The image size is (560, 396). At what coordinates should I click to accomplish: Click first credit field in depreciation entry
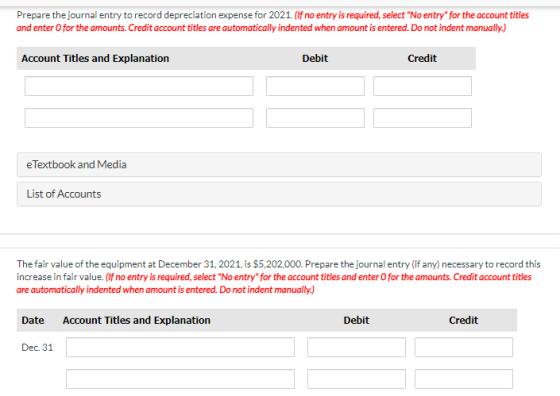click(422, 86)
